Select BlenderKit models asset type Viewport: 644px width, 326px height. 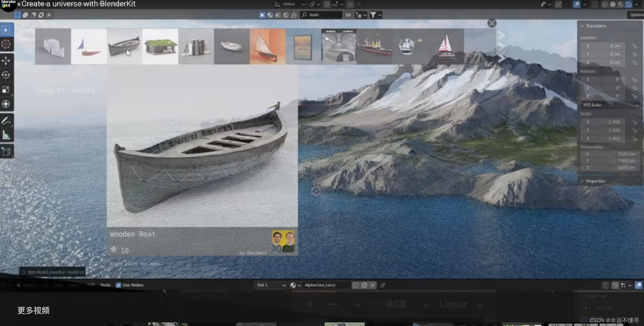(262, 15)
